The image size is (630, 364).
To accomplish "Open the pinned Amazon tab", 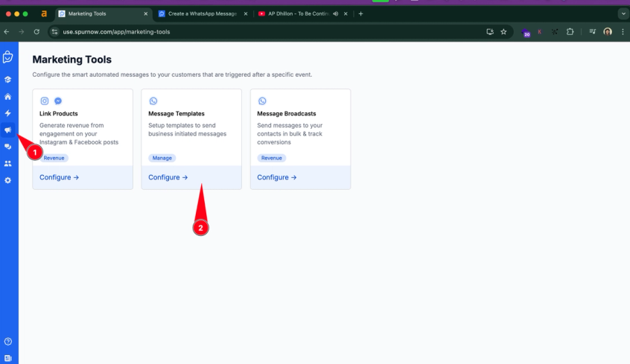I will coord(44,13).
